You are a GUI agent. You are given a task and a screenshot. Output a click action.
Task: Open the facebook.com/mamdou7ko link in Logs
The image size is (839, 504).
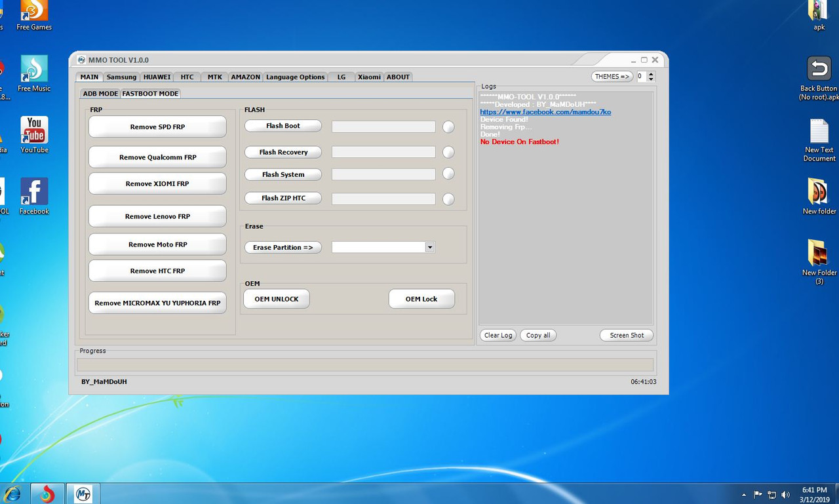(x=545, y=112)
